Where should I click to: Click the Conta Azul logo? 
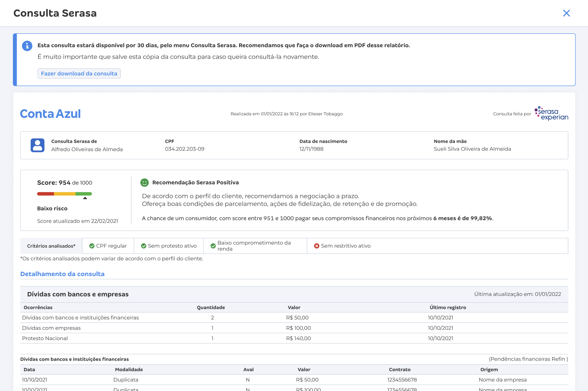(50, 114)
